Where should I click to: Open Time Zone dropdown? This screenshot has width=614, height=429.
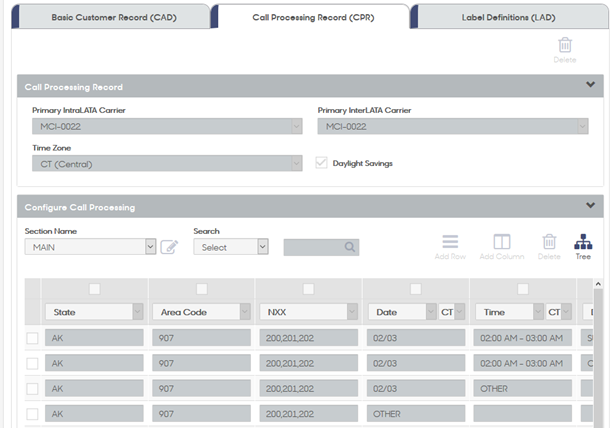[x=167, y=164]
